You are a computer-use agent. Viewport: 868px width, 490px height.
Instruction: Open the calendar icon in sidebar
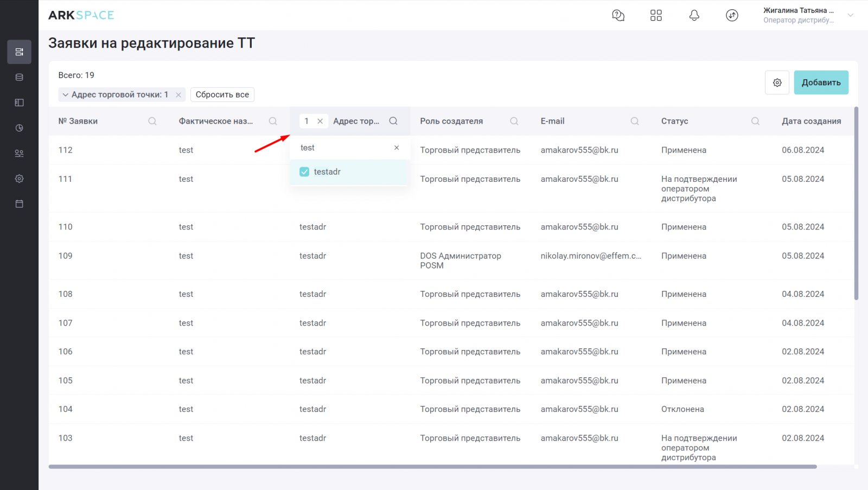point(19,204)
